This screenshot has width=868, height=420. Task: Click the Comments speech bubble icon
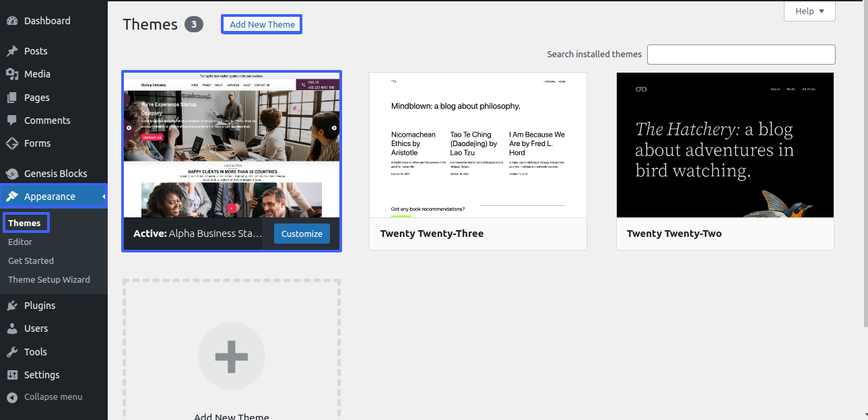[x=12, y=120]
